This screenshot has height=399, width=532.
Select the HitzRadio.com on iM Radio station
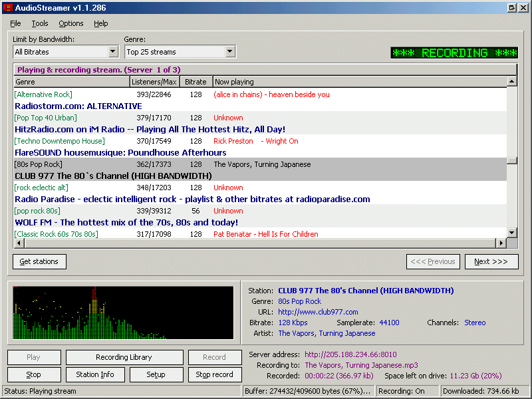(150, 129)
